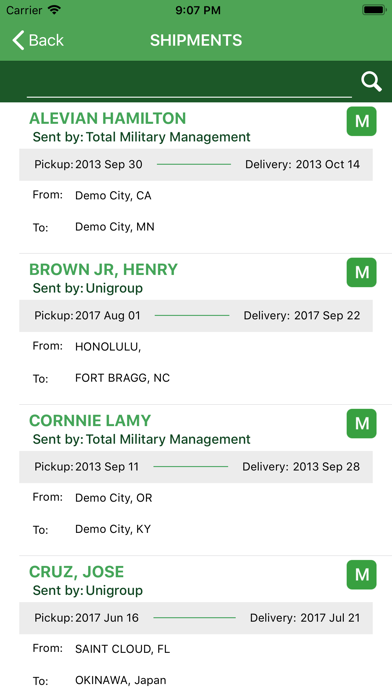The image size is (392, 696).
Task: Tap the magnifying glass search icon
Action: pyautogui.click(x=371, y=82)
